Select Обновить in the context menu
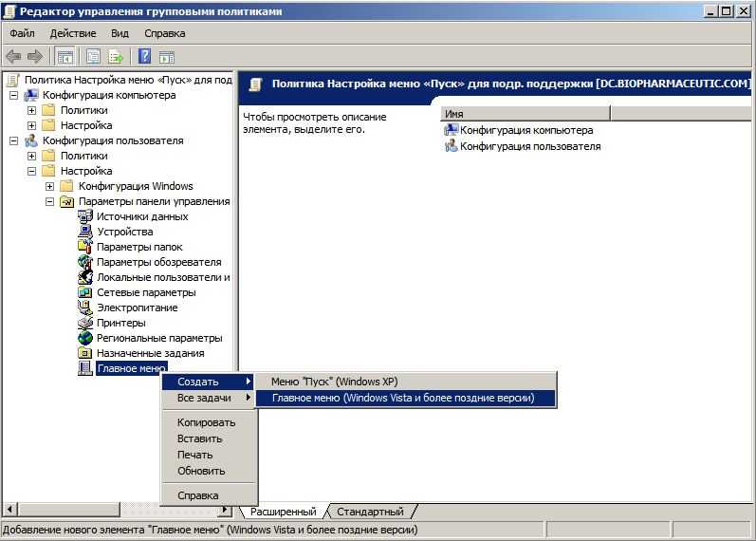The width and height of the screenshot is (756, 541). (208, 471)
